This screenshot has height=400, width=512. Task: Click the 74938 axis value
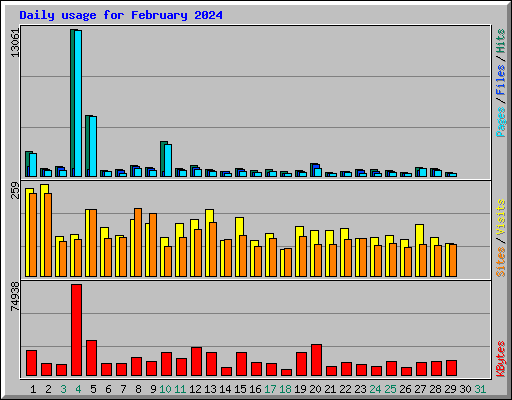(15, 296)
